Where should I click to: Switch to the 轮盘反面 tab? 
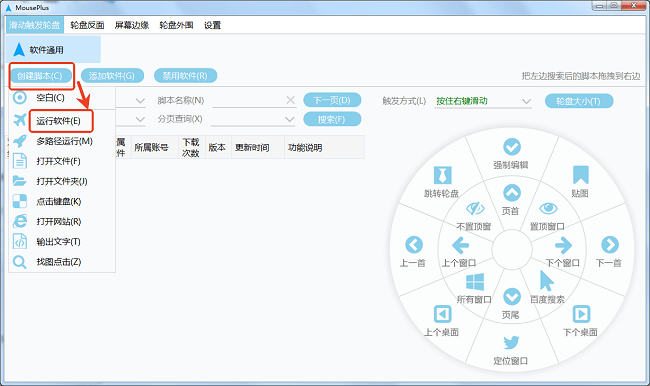coord(87,25)
